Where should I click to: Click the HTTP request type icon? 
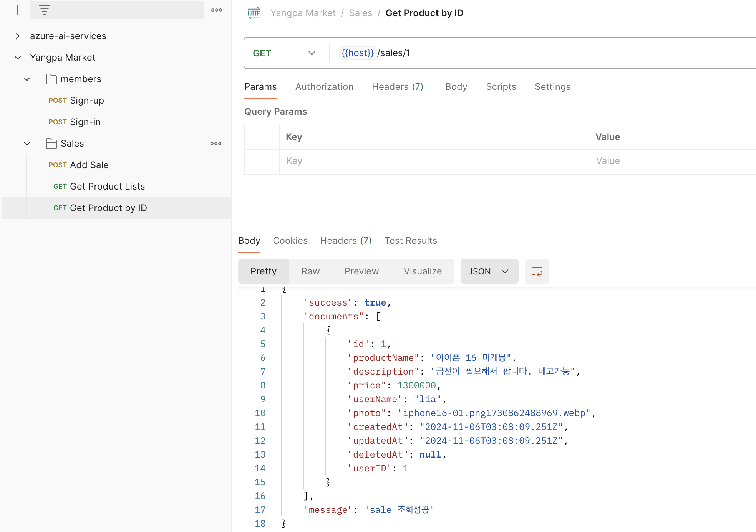(254, 13)
